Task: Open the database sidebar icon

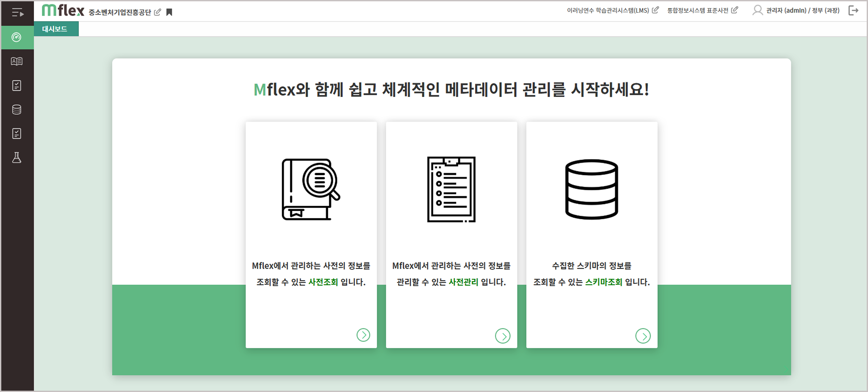Action: click(16, 110)
